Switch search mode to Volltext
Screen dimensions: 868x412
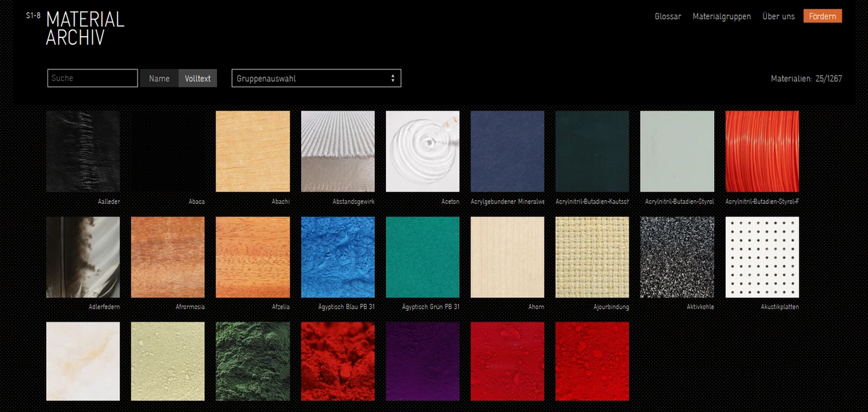[197, 79]
